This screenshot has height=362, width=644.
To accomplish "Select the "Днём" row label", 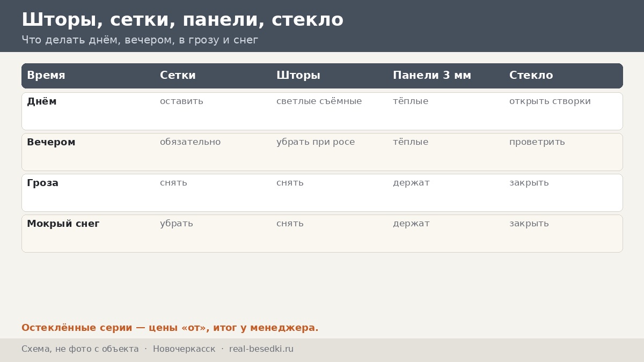I will (x=42, y=101).
